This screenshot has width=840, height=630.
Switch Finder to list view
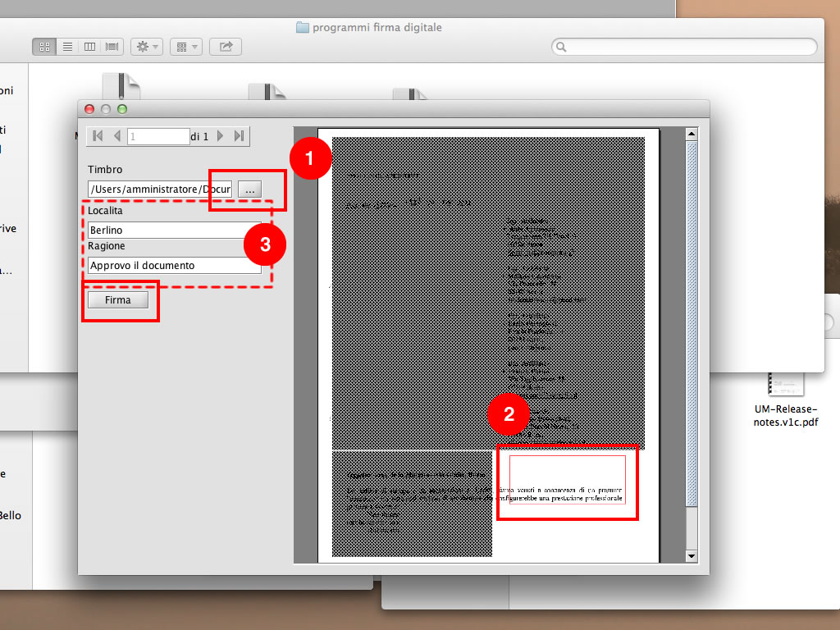click(67, 47)
